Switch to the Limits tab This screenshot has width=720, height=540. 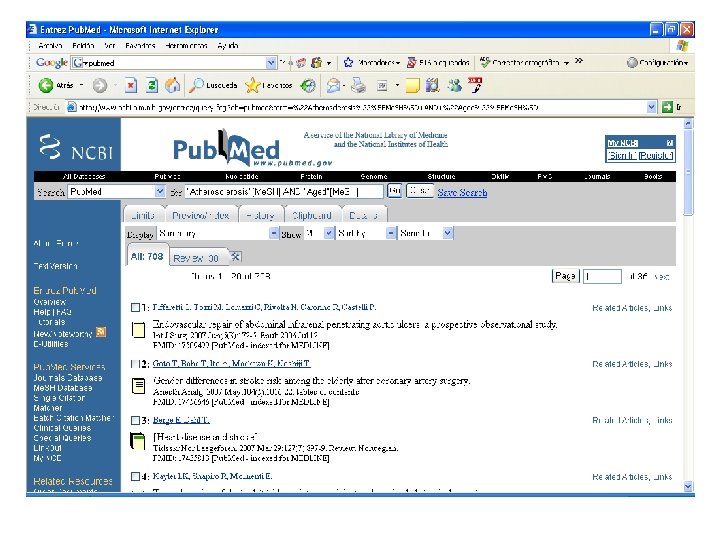(x=142, y=215)
